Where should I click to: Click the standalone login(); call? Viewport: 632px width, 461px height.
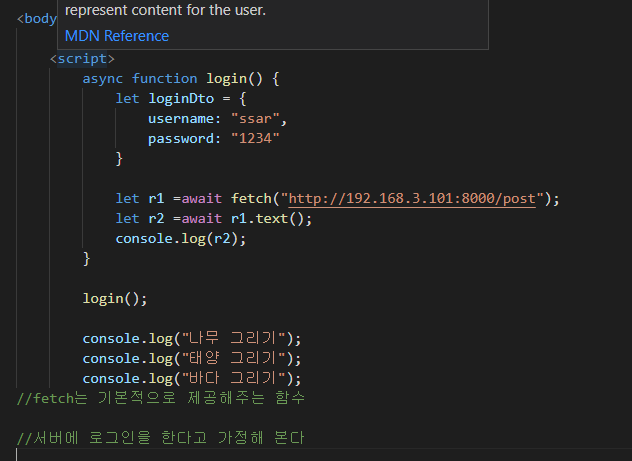click(x=115, y=299)
